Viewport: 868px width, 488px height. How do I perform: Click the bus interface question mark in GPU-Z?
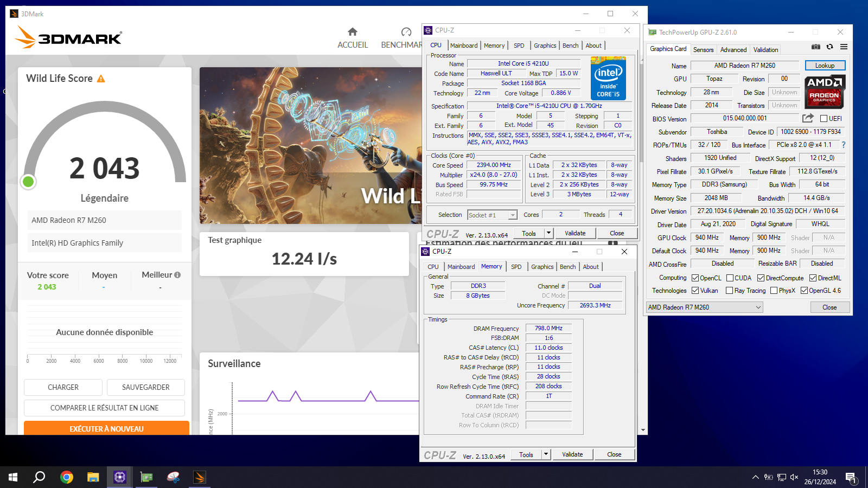(x=844, y=145)
